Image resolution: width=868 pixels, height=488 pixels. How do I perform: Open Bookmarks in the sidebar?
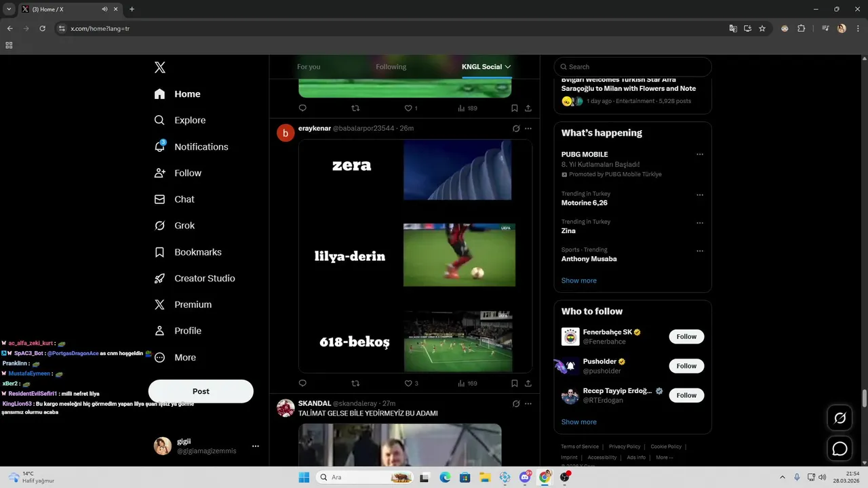point(188,252)
